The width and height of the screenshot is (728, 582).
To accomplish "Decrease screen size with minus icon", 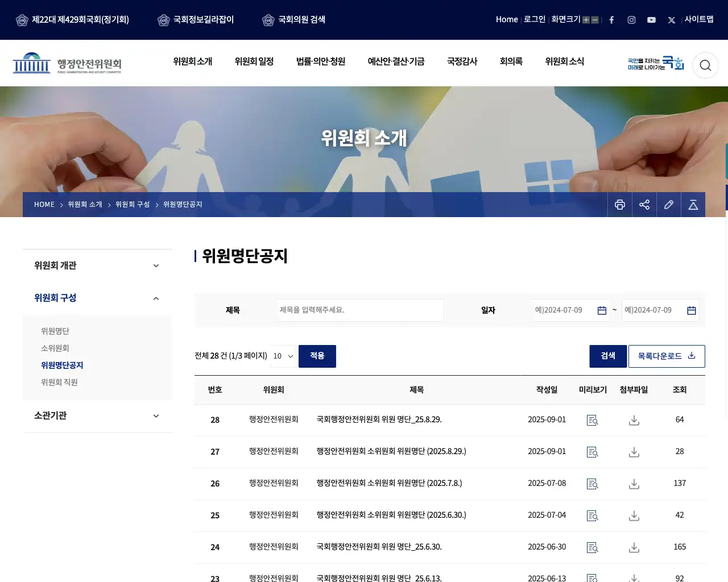I will pos(595,20).
